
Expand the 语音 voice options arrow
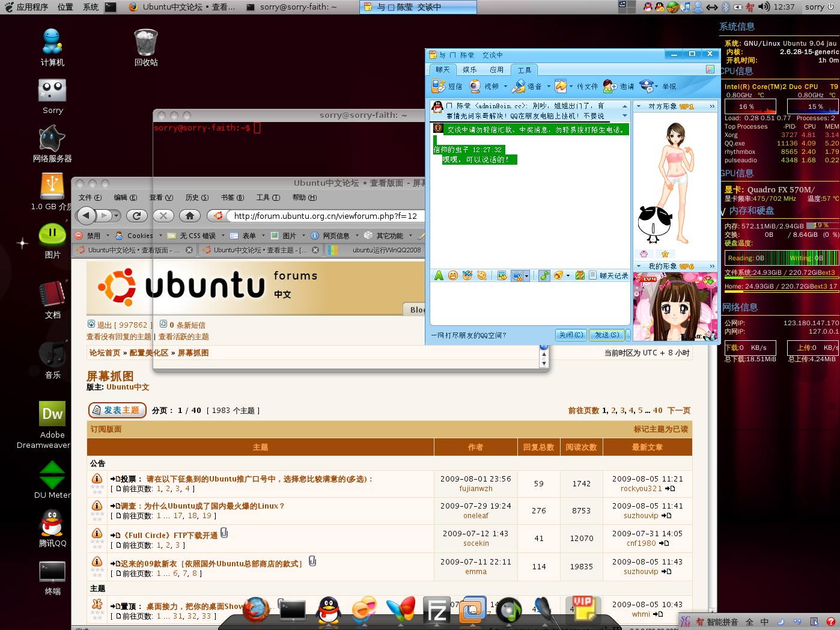(x=549, y=87)
